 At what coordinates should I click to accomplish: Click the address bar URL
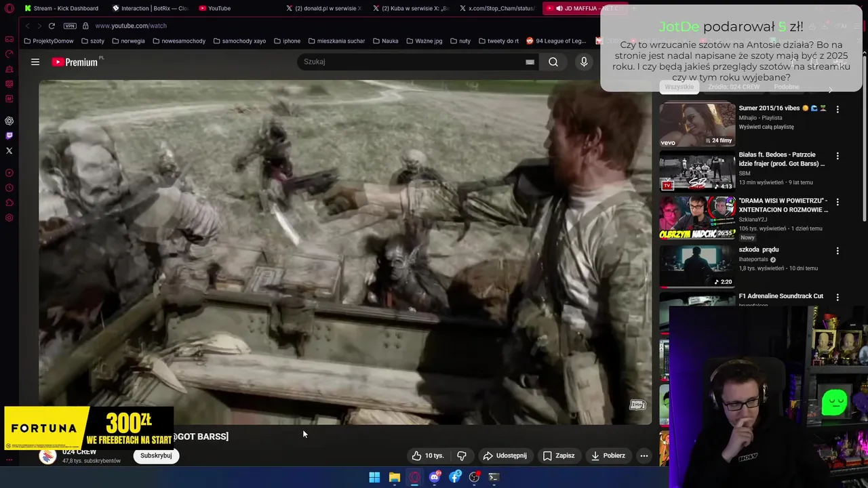pyautogui.click(x=131, y=26)
